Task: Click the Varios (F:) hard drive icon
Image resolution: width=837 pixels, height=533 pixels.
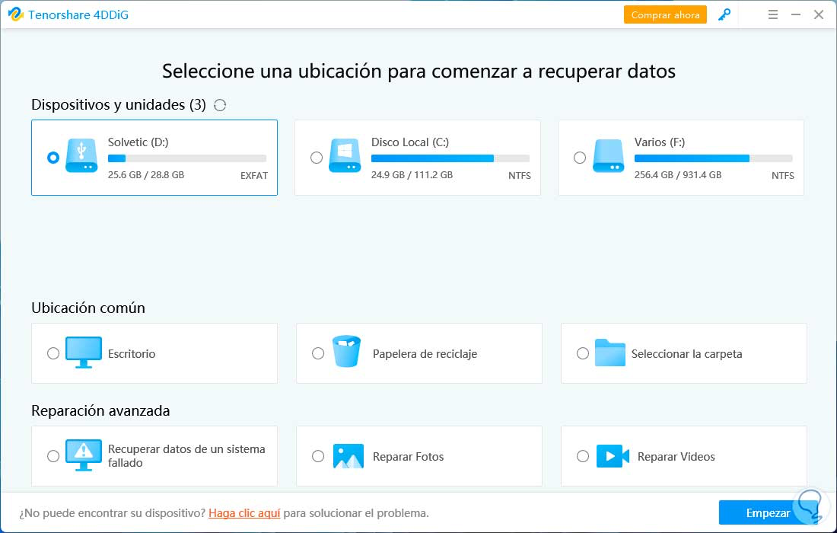Action: [x=608, y=157]
